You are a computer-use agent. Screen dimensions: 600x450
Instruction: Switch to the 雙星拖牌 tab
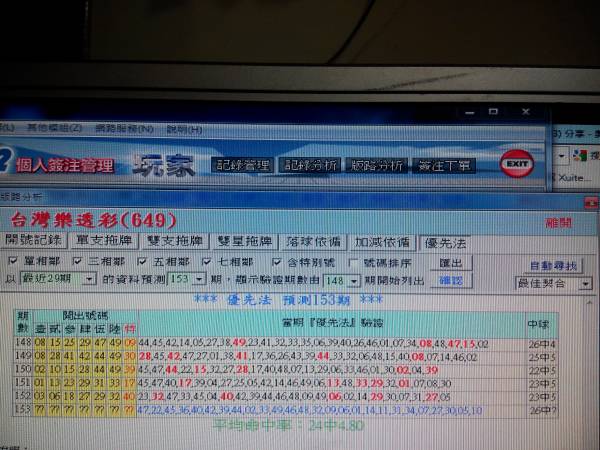tap(245, 241)
